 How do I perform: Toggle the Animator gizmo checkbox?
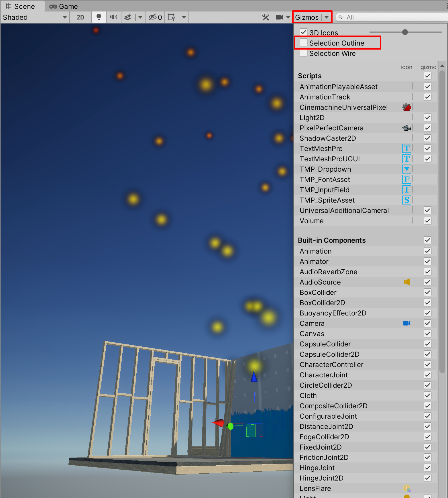coord(428,261)
